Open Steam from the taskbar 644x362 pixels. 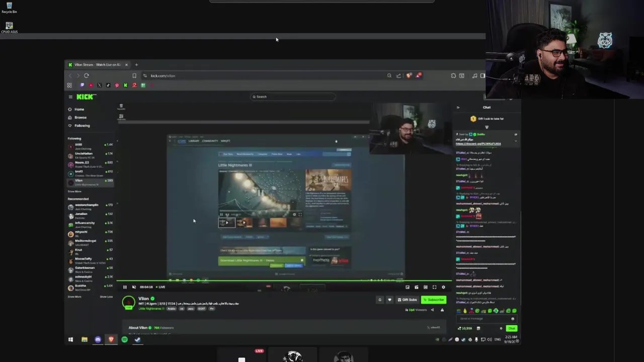coord(137,339)
